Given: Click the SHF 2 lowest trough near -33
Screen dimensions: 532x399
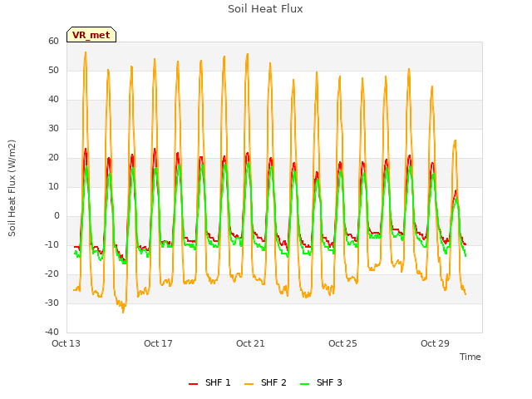Looking at the screenshot, I should [x=123, y=312].
